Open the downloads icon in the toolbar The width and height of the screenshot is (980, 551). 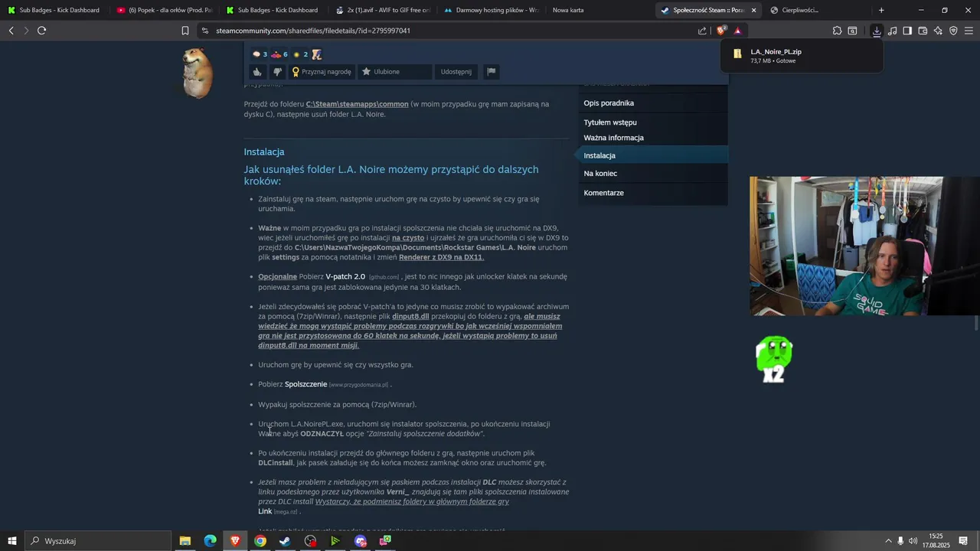click(x=877, y=31)
